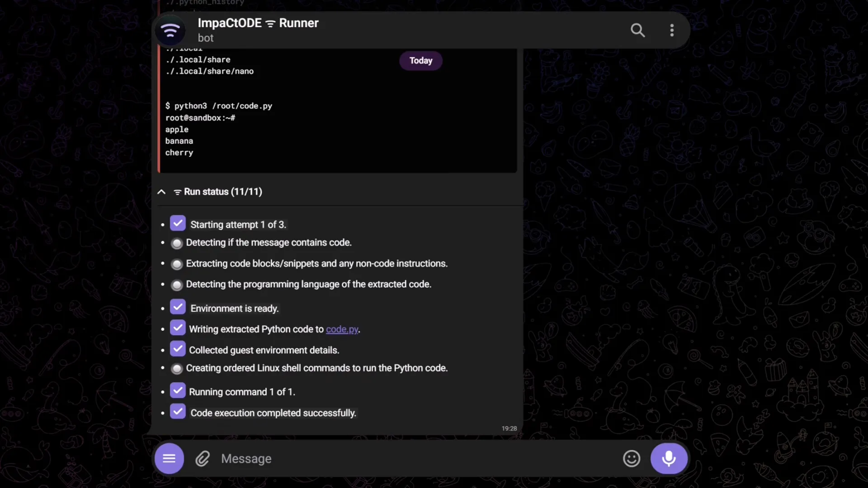Click the 'apple' output line
Screen dimensions: 868x488
177,129
